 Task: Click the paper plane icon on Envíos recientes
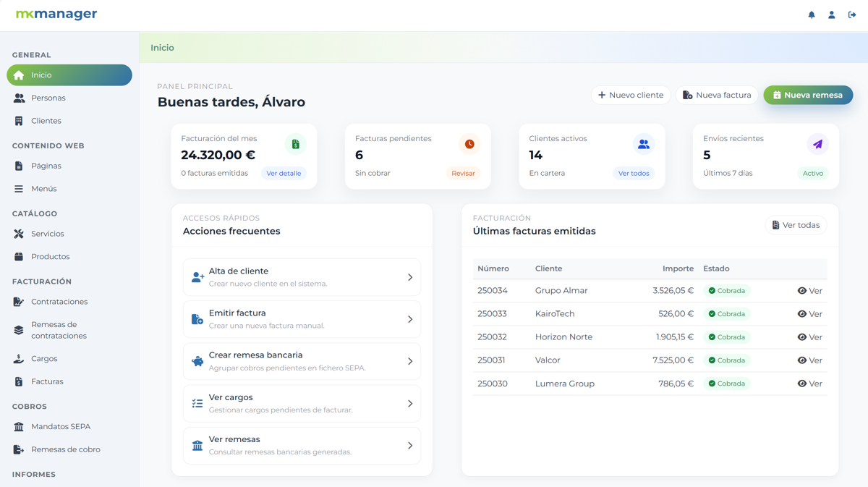click(817, 144)
